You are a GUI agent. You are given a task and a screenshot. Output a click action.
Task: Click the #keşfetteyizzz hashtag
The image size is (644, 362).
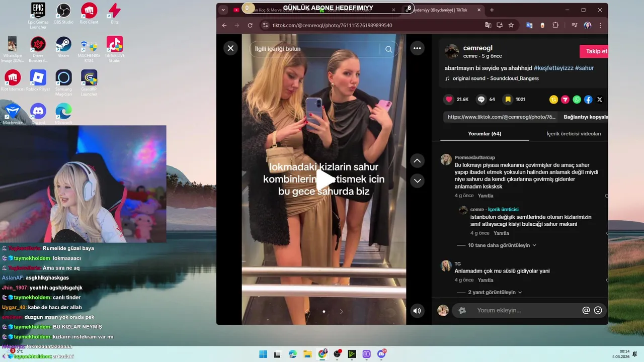click(553, 68)
